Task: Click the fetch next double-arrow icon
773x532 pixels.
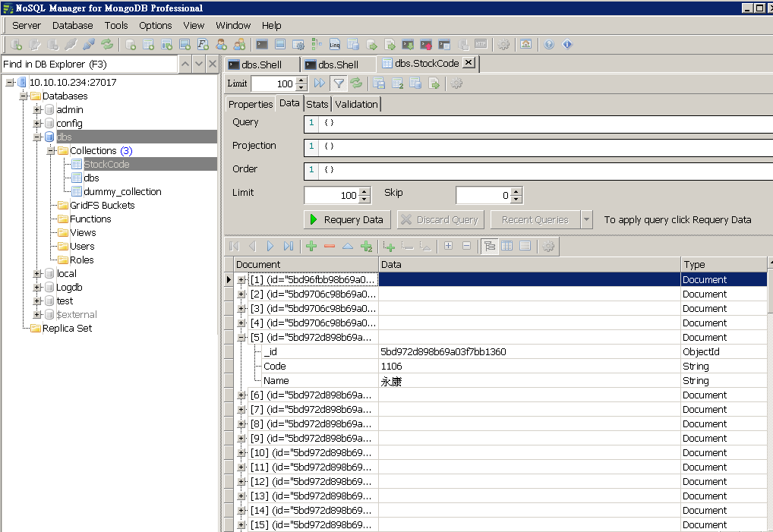Action: (x=320, y=83)
